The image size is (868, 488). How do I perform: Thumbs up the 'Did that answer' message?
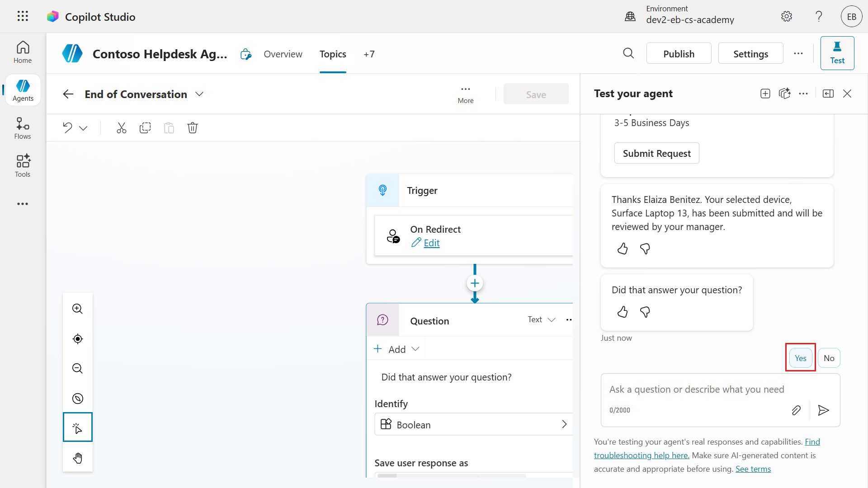pyautogui.click(x=623, y=312)
